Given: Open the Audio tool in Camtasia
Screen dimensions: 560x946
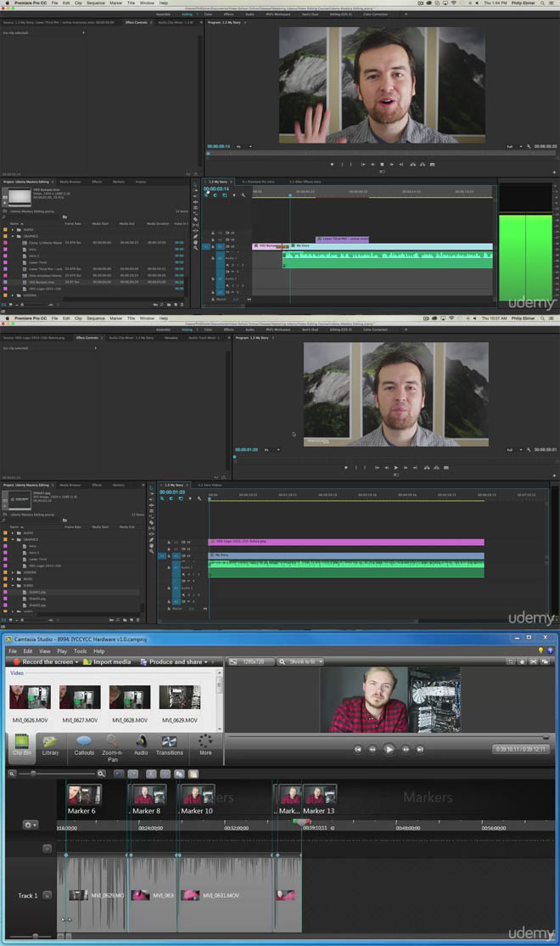Looking at the screenshot, I should click(x=141, y=745).
